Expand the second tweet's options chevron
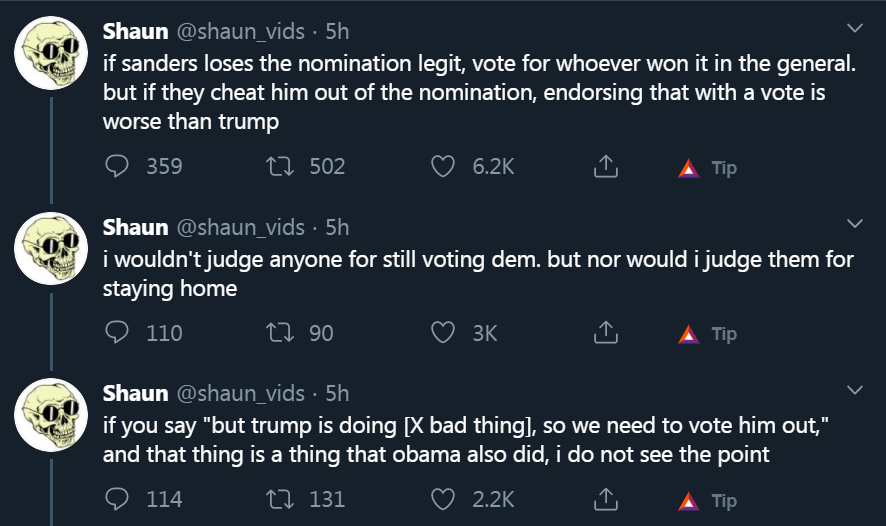 click(x=855, y=223)
